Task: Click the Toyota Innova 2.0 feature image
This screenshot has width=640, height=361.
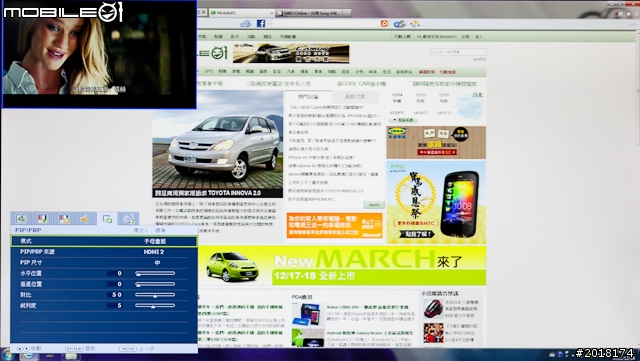Action: tap(218, 144)
